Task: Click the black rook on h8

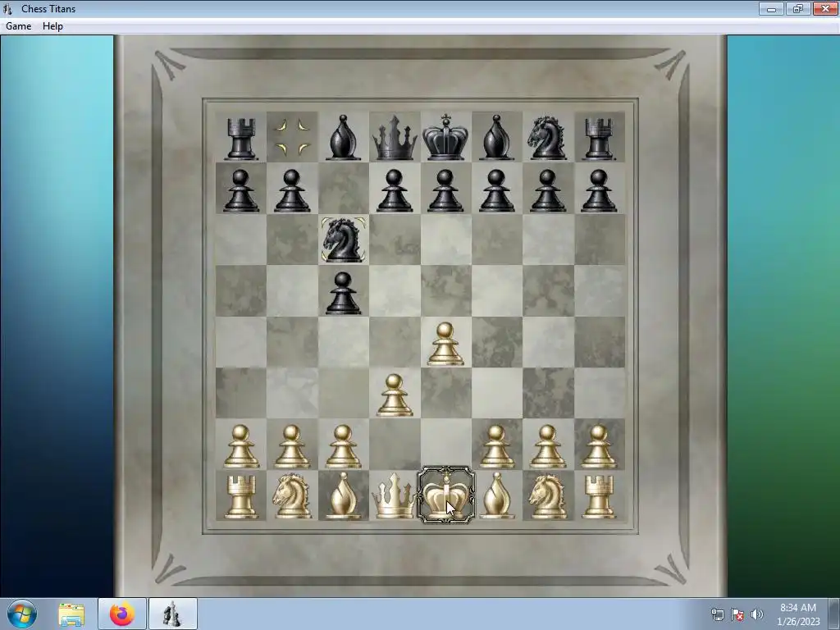Action: click(599, 139)
